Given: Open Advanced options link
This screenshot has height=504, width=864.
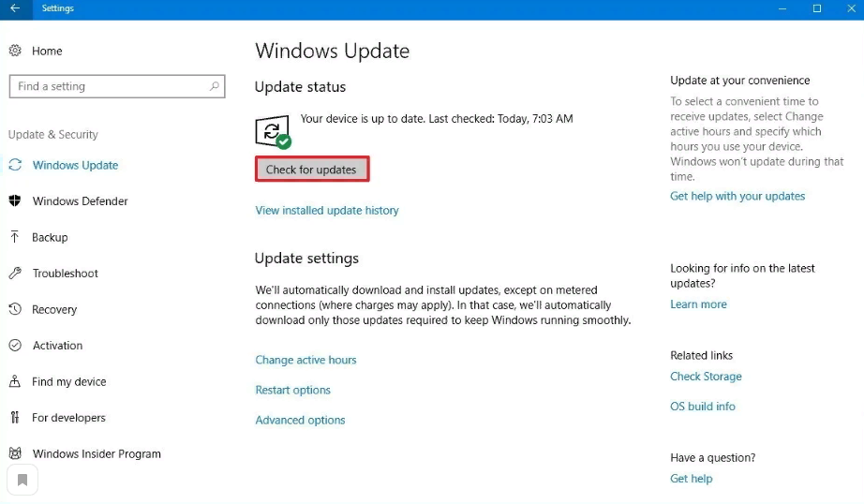Looking at the screenshot, I should click(300, 421).
